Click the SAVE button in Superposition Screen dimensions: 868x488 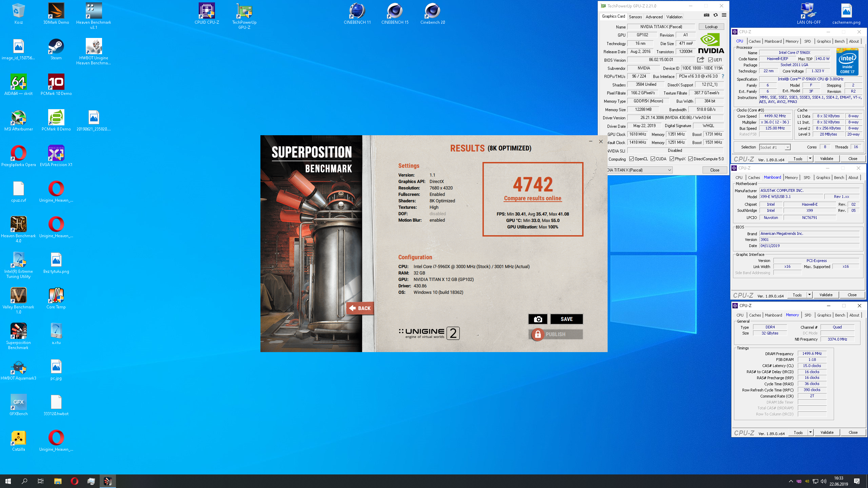[x=567, y=319]
